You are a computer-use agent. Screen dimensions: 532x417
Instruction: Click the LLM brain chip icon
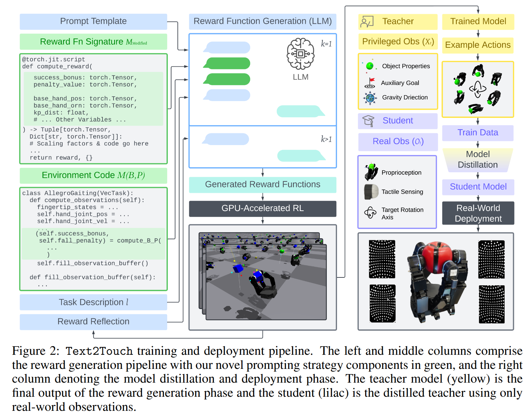(x=300, y=54)
